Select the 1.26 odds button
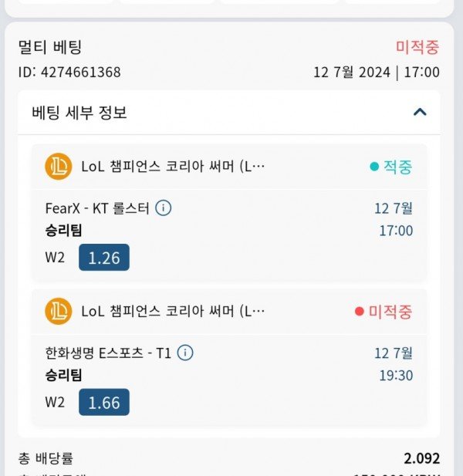Image resolution: width=463 pixels, height=476 pixels. click(x=104, y=257)
